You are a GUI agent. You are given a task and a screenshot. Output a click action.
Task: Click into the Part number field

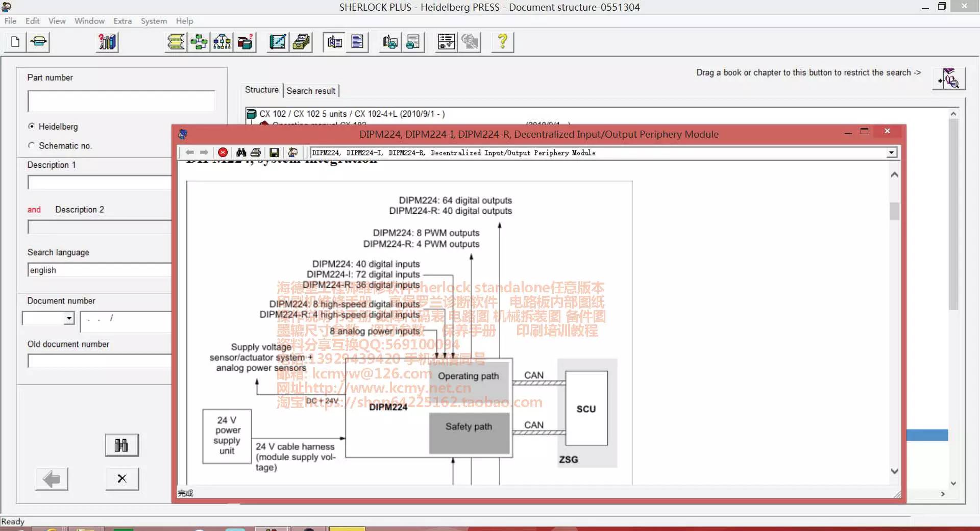pos(121,101)
